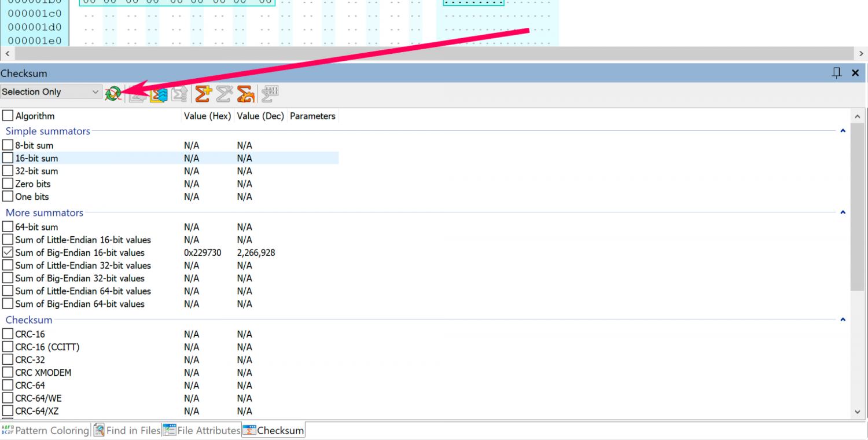The image size is (868, 440).
Task: Uncheck Sum of Big-Endian 16-bit values
Action: pos(8,252)
